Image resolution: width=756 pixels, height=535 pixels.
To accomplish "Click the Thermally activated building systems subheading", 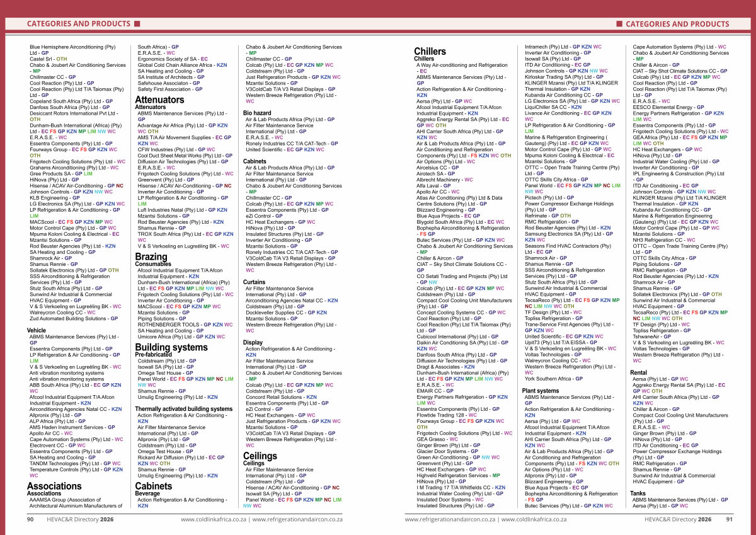I will coord(183,409).
